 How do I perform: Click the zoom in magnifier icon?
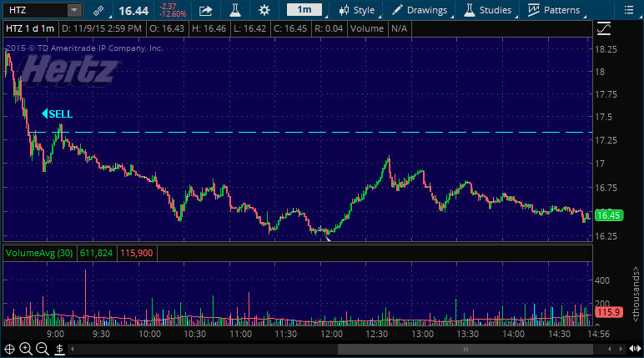(x=26, y=350)
